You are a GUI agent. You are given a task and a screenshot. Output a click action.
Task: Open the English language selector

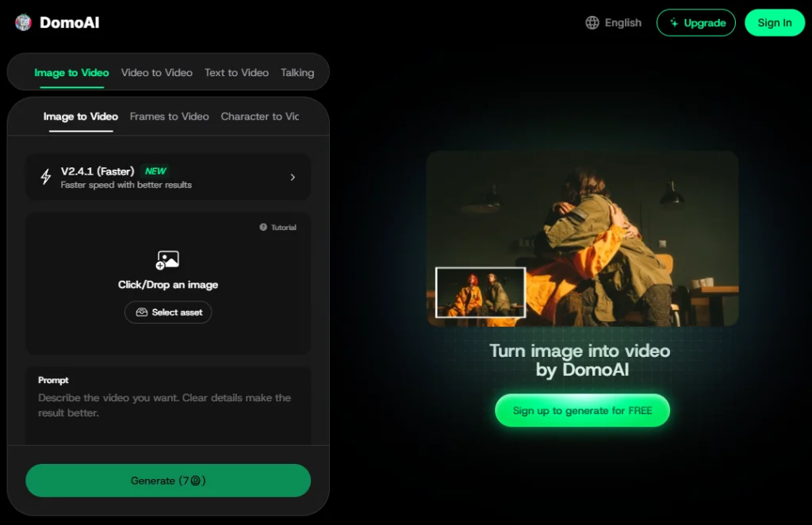click(614, 23)
